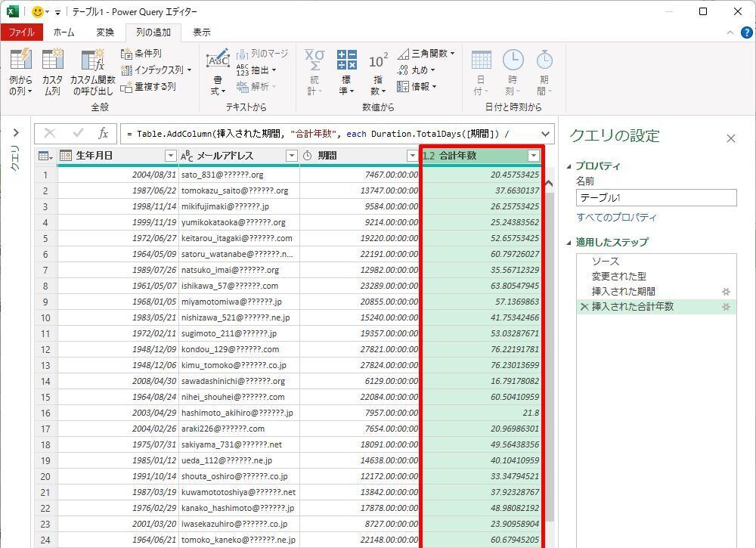The image size is (756, 548).
Task: Expand the formula bar with chevron
Action: point(544,134)
